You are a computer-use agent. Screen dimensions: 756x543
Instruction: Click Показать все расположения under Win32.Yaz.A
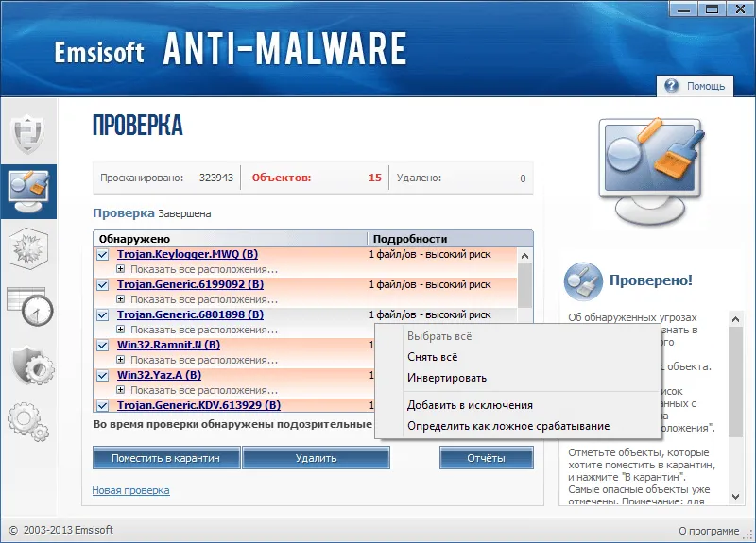point(204,390)
